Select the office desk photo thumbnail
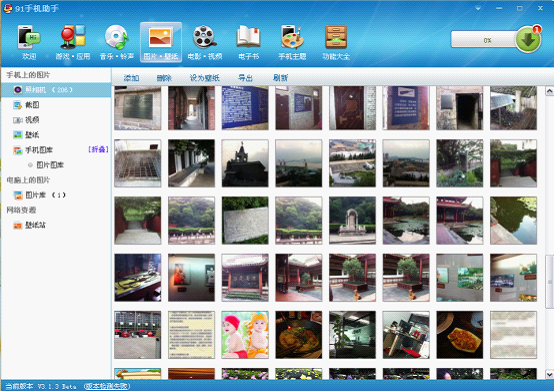554x391 pixels. click(x=406, y=334)
